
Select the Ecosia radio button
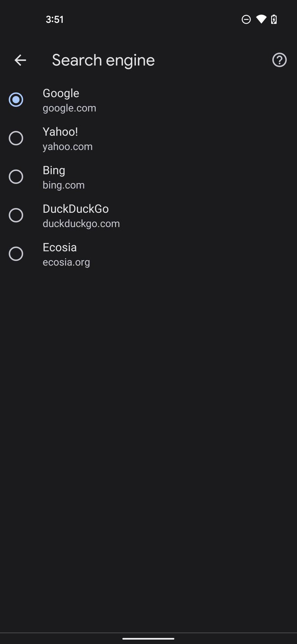click(16, 254)
